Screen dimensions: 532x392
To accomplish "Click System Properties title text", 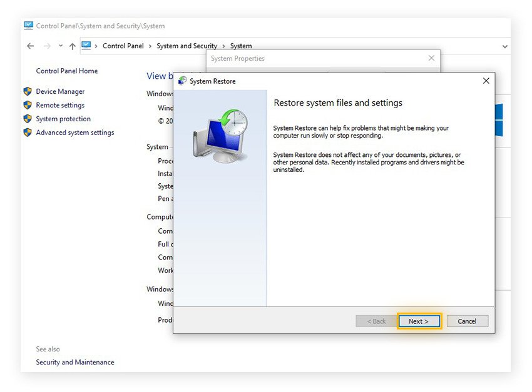I will (237, 58).
